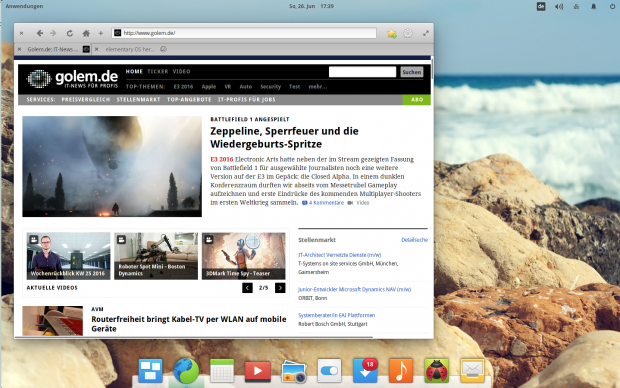
Task: Play the Wochenrückblick KW 25 2016 video
Action: pyautogui.click(x=68, y=256)
